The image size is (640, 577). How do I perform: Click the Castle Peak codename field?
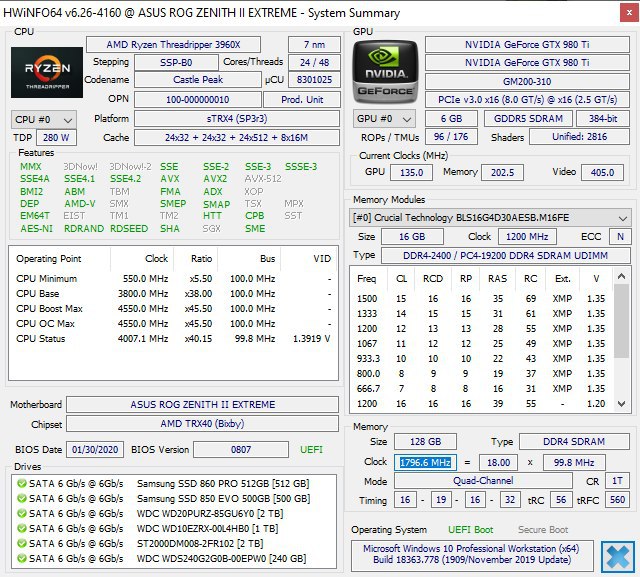pyautogui.click(x=198, y=80)
